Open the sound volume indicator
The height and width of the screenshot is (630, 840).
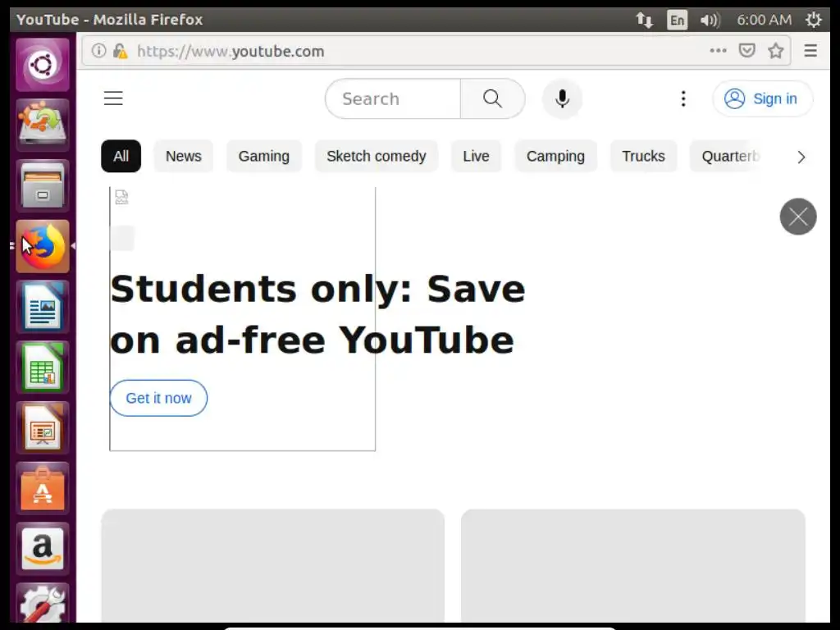[x=710, y=20]
